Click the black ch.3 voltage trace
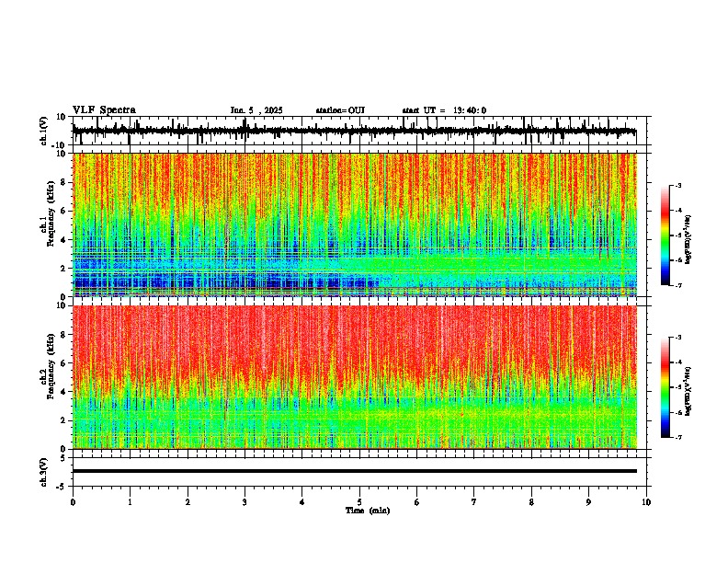Image resolution: width=728 pixels, height=563 pixels. click(x=354, y=471)
